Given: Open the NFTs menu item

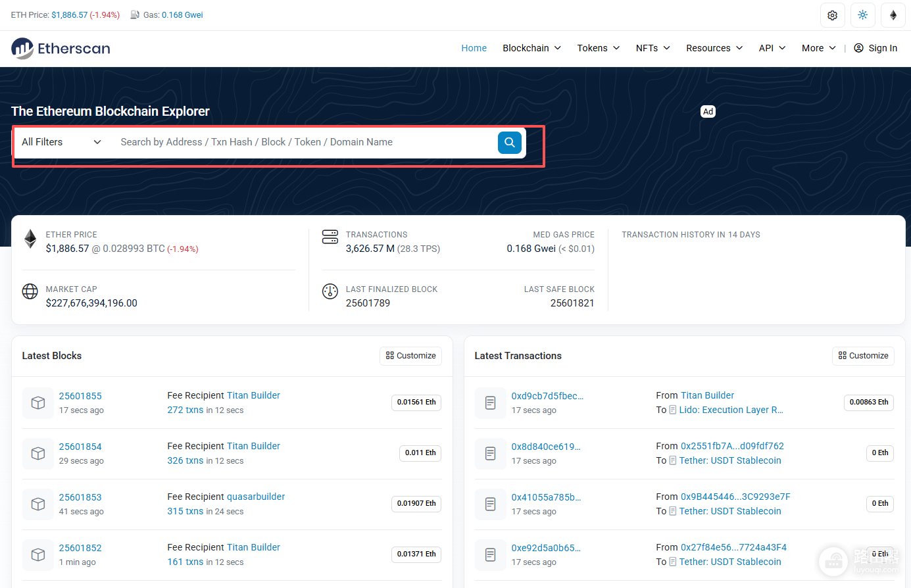Looking at the screenshot, I should point(652,48).
